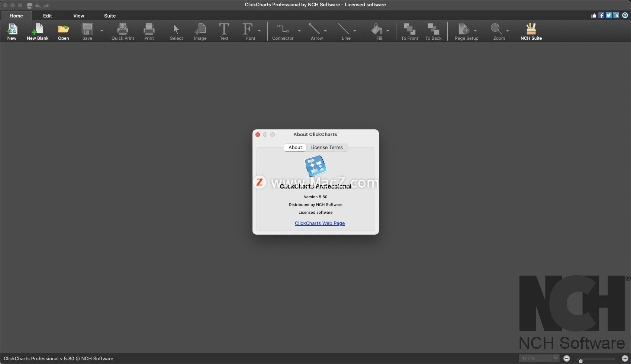631x364 pixels.
Task: Select the Line tool
Action: pos(344,29)
